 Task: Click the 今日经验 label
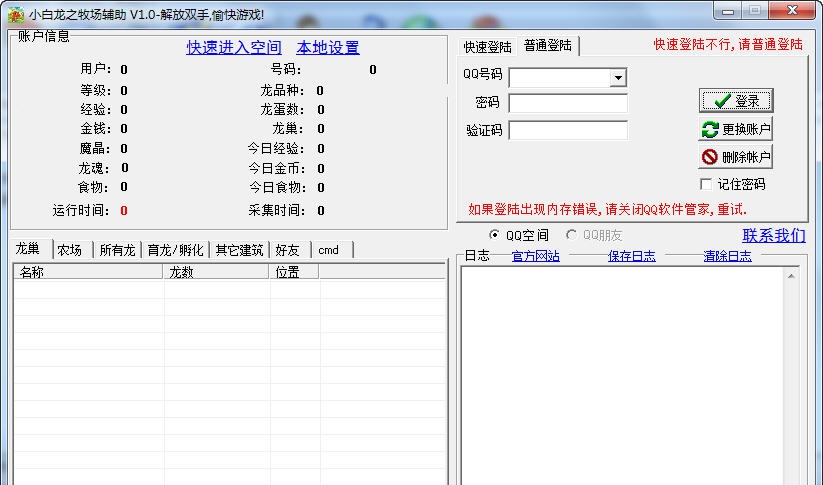pyautogui.click(x=276, y=149)
